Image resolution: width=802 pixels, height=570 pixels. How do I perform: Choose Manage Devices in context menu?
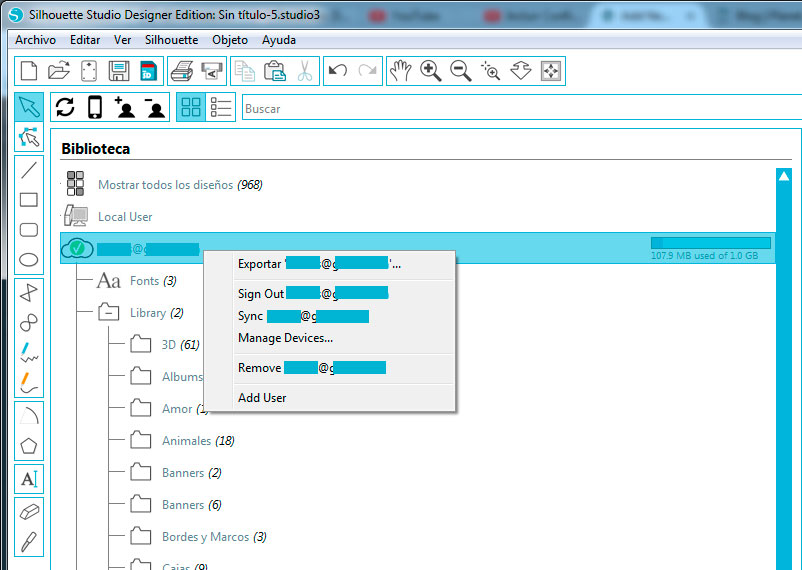330,338
